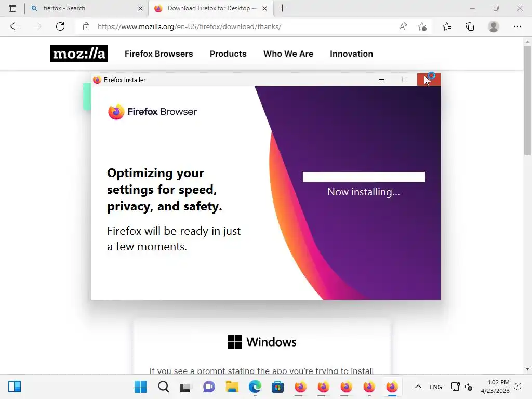Viewport: 532px width, 399px height.
Task: Open Edge Settings and more menu
Action: point(517,26)
